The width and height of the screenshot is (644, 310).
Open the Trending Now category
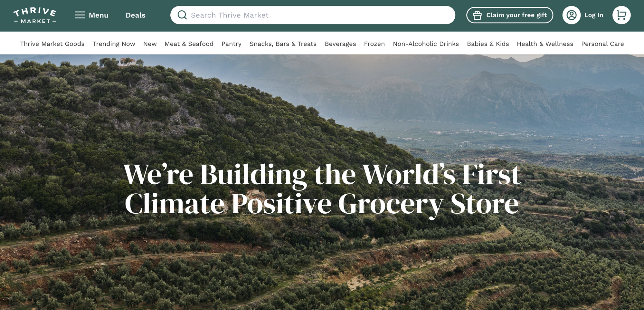coord(114,44)
